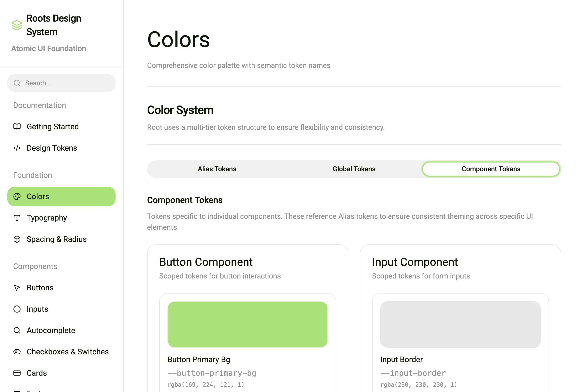The image size is (583, 392).
Task: Click the Roots Design System logo icon
Action: coord(17,25)
